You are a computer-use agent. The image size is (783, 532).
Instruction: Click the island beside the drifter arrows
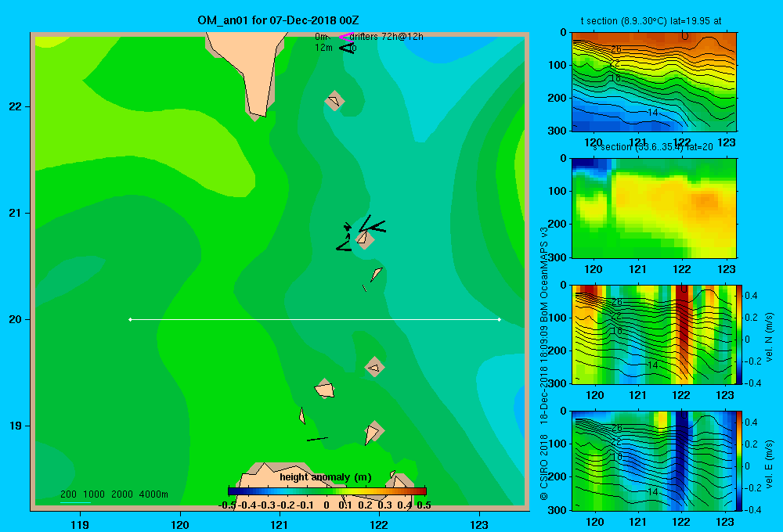[x=364, y=239]
